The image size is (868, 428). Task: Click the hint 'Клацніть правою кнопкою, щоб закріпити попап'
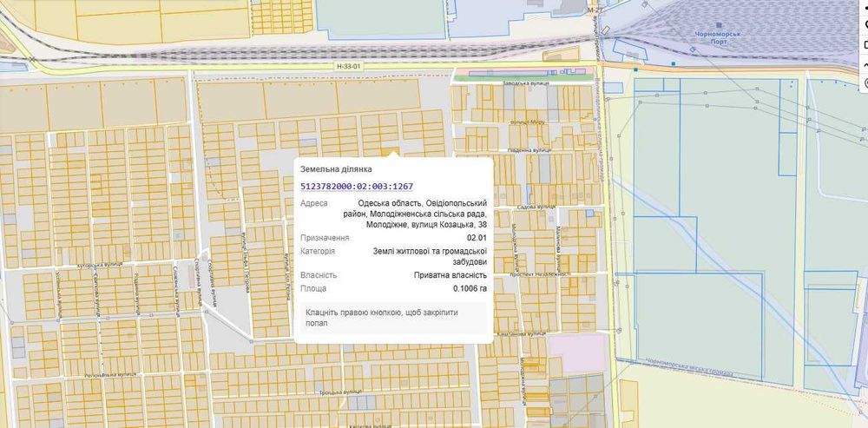click(382, 318)
